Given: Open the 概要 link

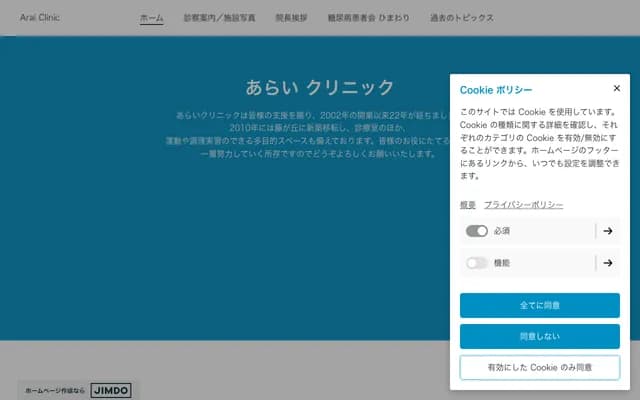Looking at the screenshot, I should pyautogui.click(x=467, y=205).
